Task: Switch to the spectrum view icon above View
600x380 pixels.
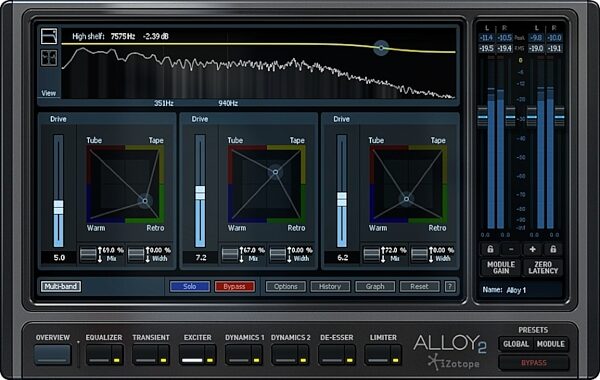Action: [x=49, y=36]
